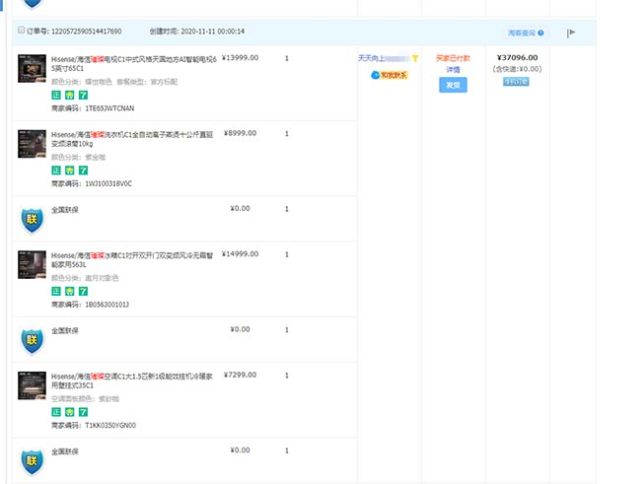Click the ¥13999.00 price of the TV
Viewport: 641px width, 484px height.
pyautogui.click(x=240, y=58)
